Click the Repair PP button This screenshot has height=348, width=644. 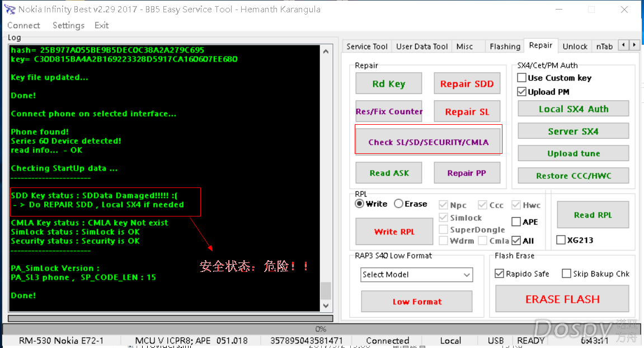click(x=467, y=172)
